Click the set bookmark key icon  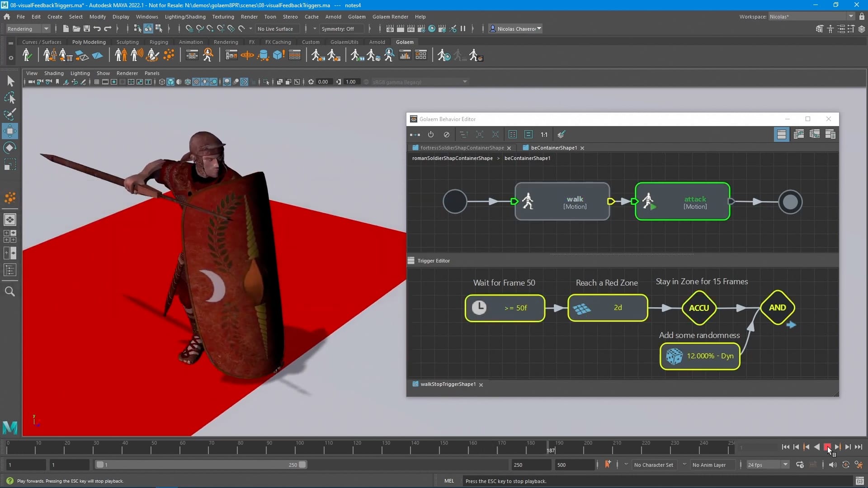pyautogui.click(x=608, y=464)
